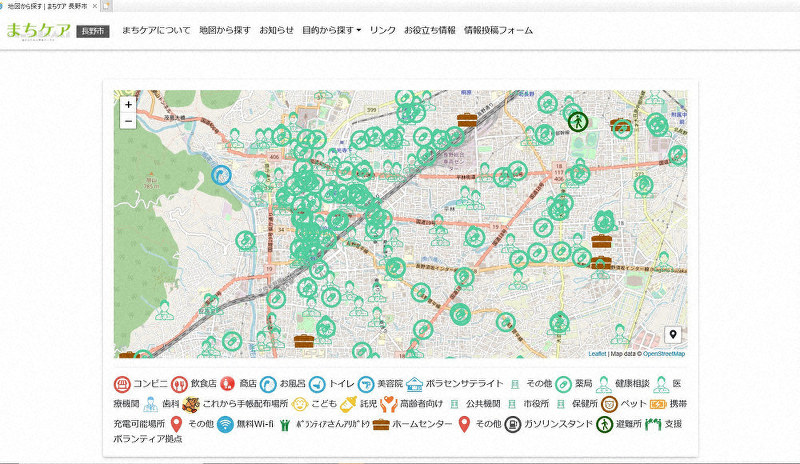The image size is (800, 464).
Task: Open the OpenStreetMap attribution link
Action: pos(663,353)
